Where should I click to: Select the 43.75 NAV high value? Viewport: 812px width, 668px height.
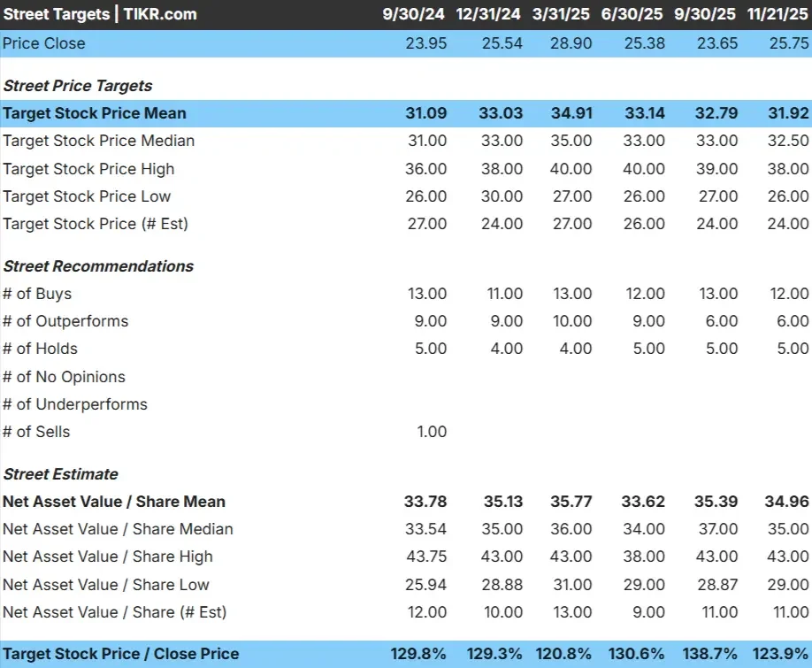click(x=425, y=557)
